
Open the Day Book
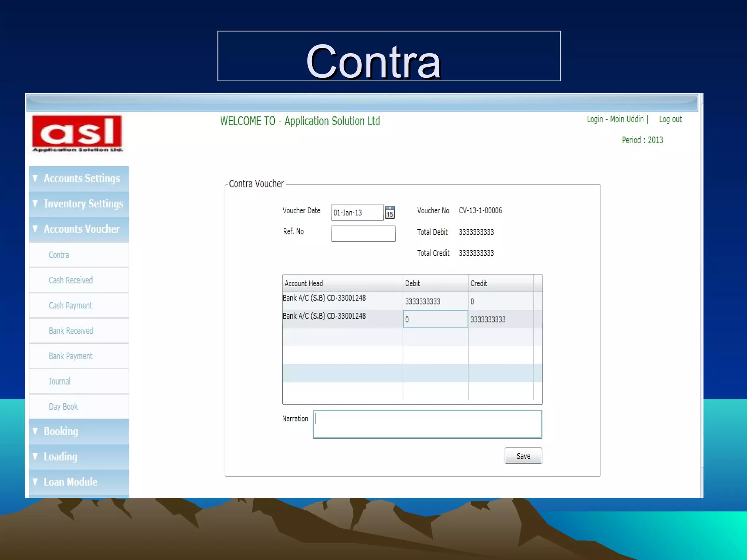click(79, 407)
